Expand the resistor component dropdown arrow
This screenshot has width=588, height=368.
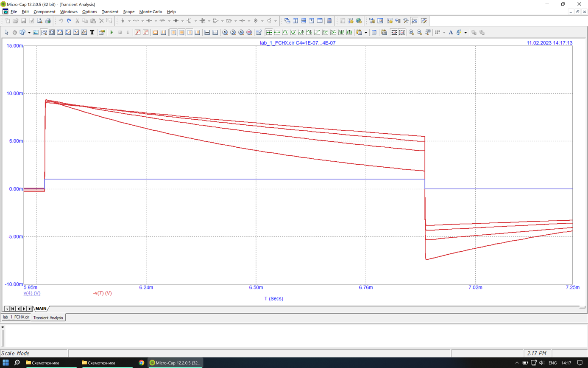pos(142,21)
